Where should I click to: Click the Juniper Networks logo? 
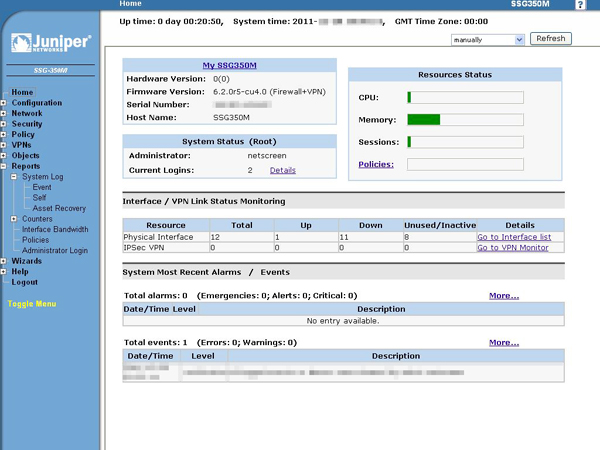(51, 42)
